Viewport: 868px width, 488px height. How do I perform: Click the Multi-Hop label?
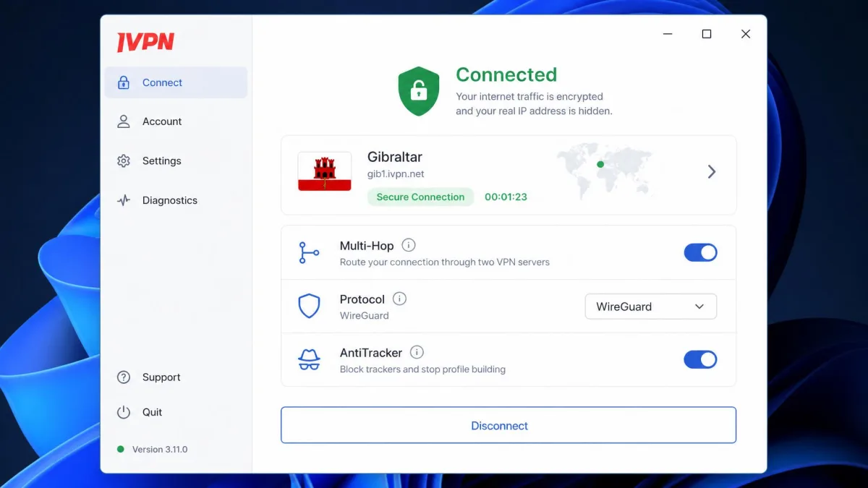pos(367,246)
